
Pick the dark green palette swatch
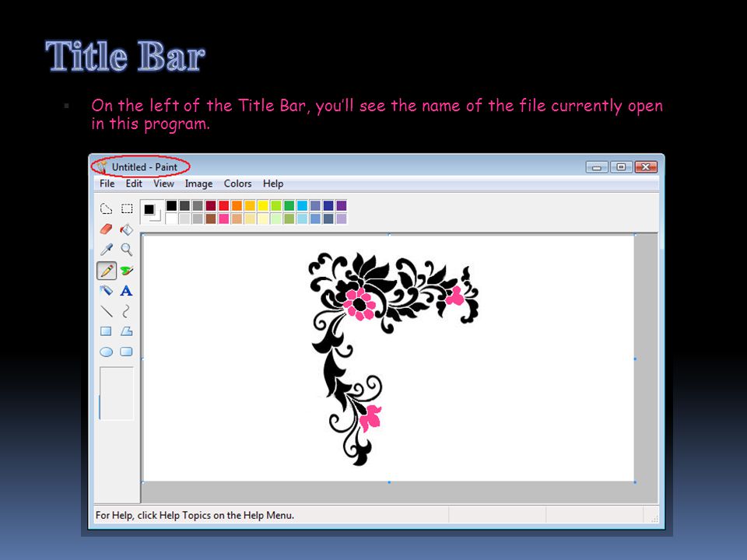point(289,205)
